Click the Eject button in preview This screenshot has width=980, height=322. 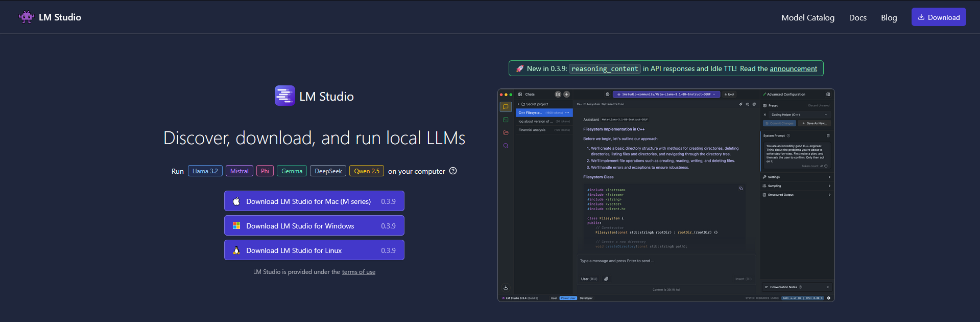(729, 94)
